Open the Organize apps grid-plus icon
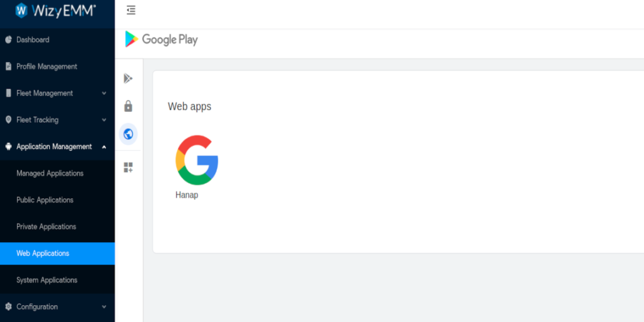This screenshot has width=644, height=322. point(128,167)
